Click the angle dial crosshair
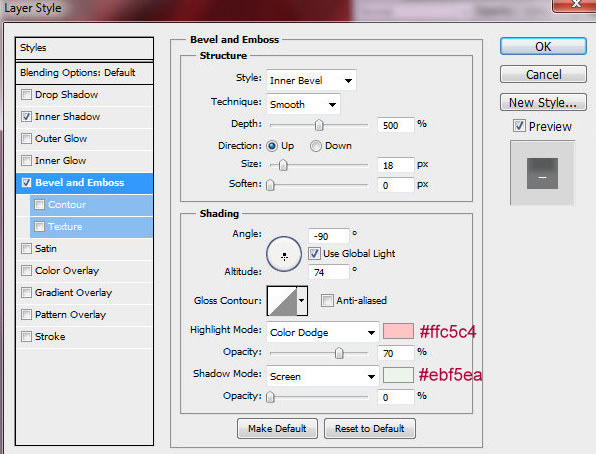 [284, 256]
